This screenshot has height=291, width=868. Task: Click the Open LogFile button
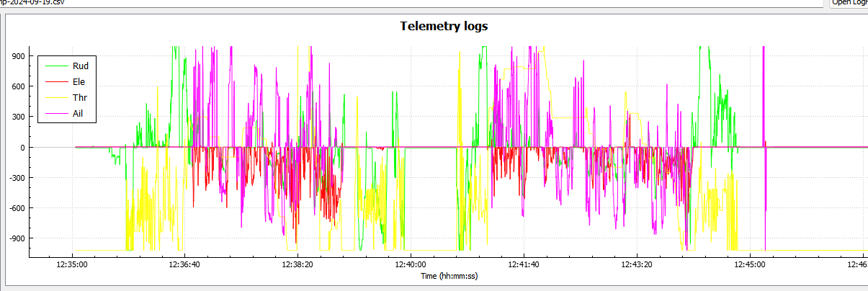[x=847, y=3]
